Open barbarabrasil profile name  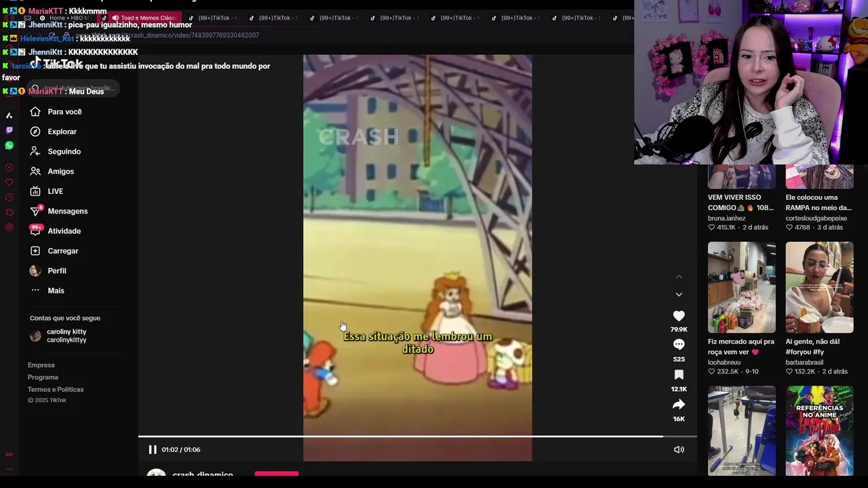click(804, 363)
